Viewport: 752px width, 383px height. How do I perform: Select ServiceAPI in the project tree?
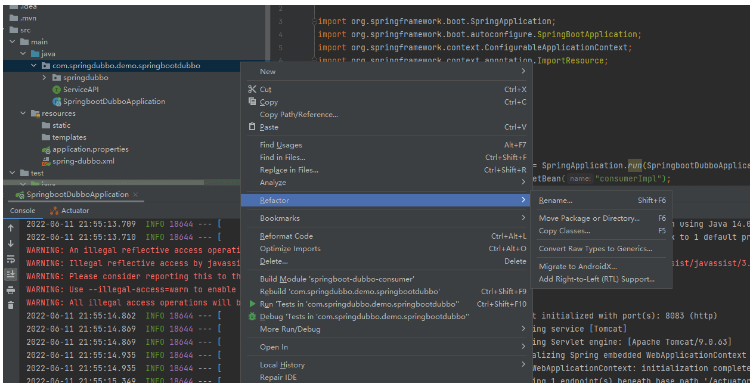pos(81,90)
